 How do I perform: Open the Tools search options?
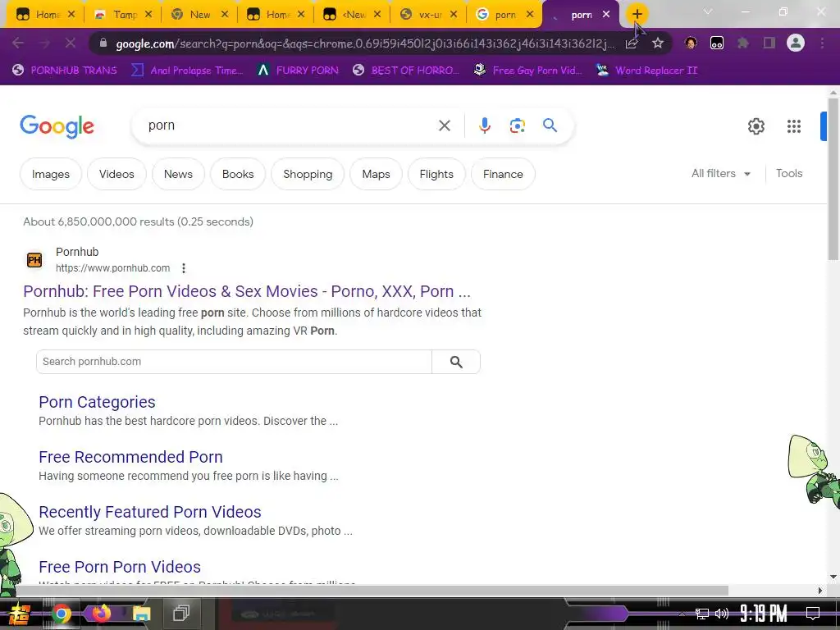pyautogui.click(x=789, y=174)
